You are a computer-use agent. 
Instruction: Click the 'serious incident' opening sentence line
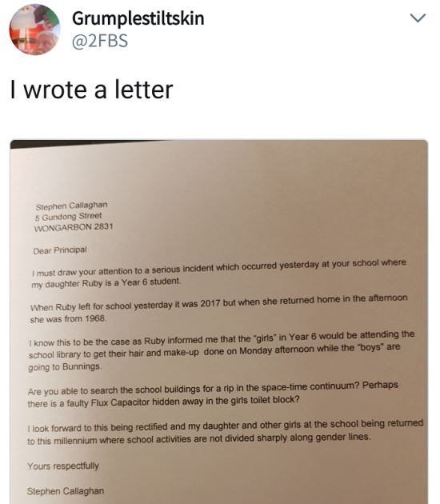click(219, 268)
